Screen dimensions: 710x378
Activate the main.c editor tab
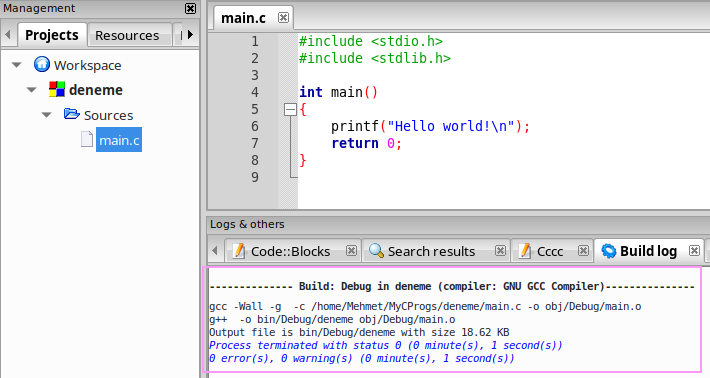point(244,18)
